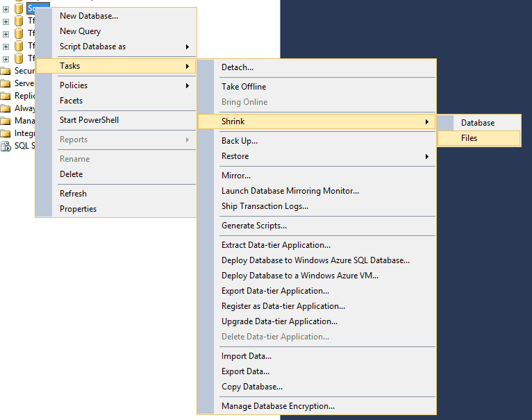Select Copy Database...
The width and height of the screenshot is (532, 420).
(x=317, y=387)
